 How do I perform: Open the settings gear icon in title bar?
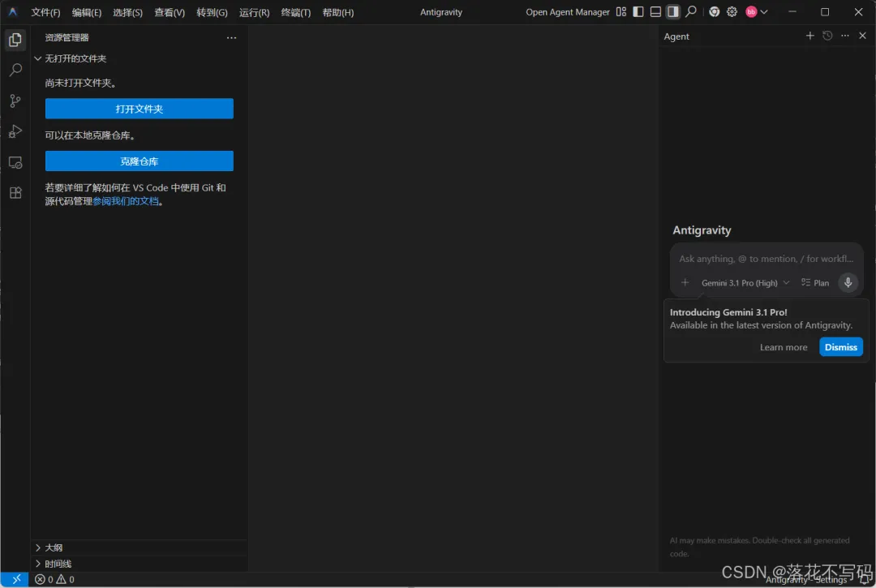pos(732,11)
